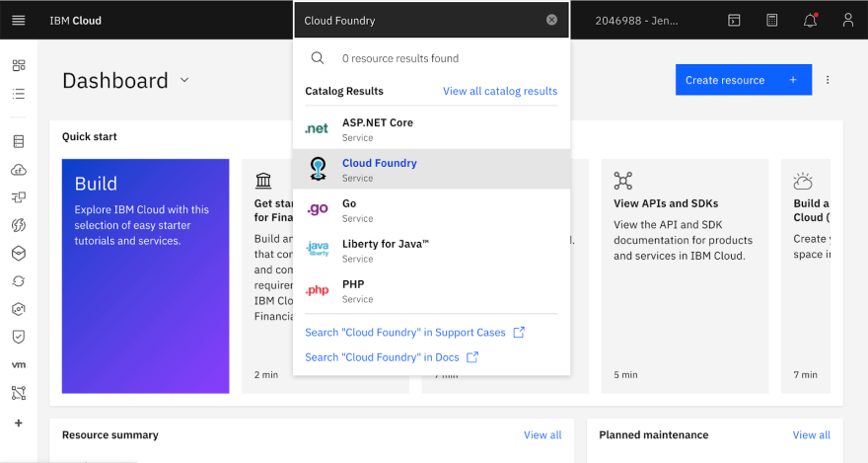Click the 7 min duration label

pyautogui.click(x=806, y=375)
